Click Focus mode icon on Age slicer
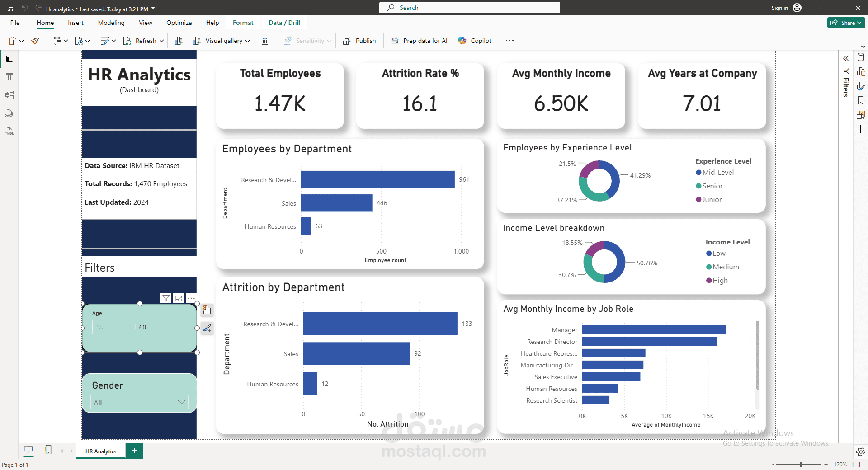 click(179, 298)
